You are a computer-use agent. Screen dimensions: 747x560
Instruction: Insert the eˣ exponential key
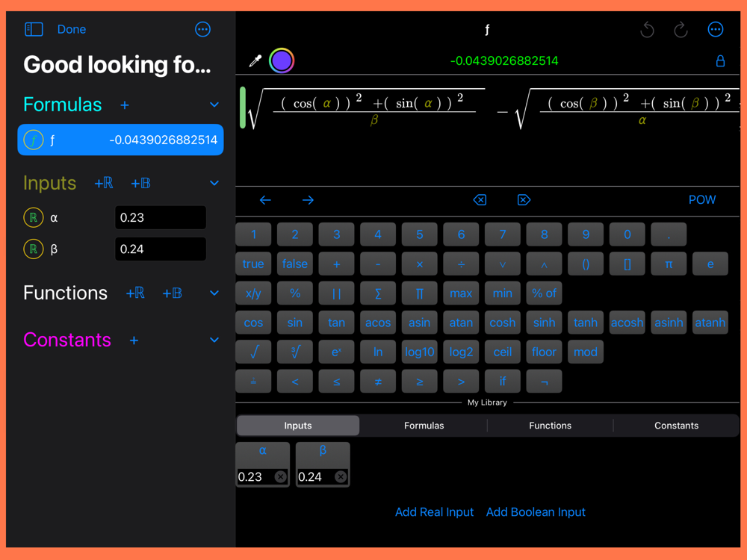pyautogui.click(x=336, y=352)
